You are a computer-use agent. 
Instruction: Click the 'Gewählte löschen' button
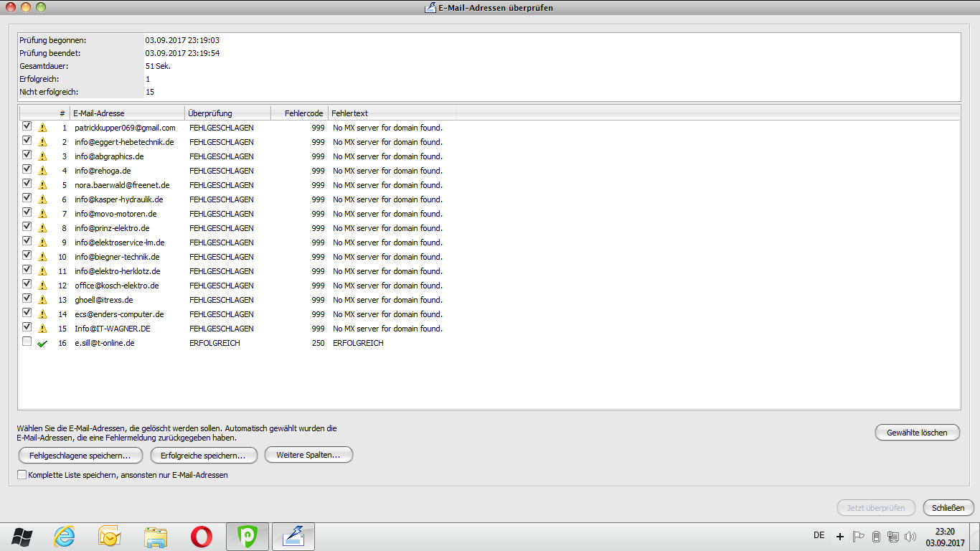coord(917,432)
